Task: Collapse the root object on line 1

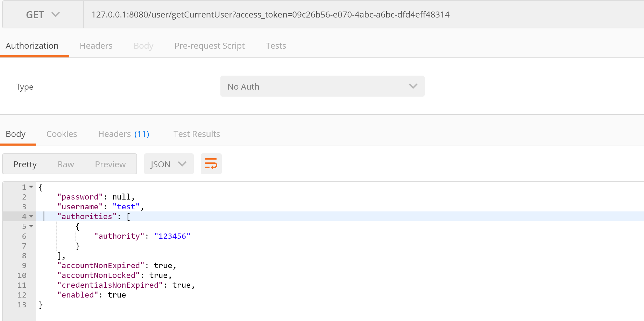Action: tap(31, 187)
